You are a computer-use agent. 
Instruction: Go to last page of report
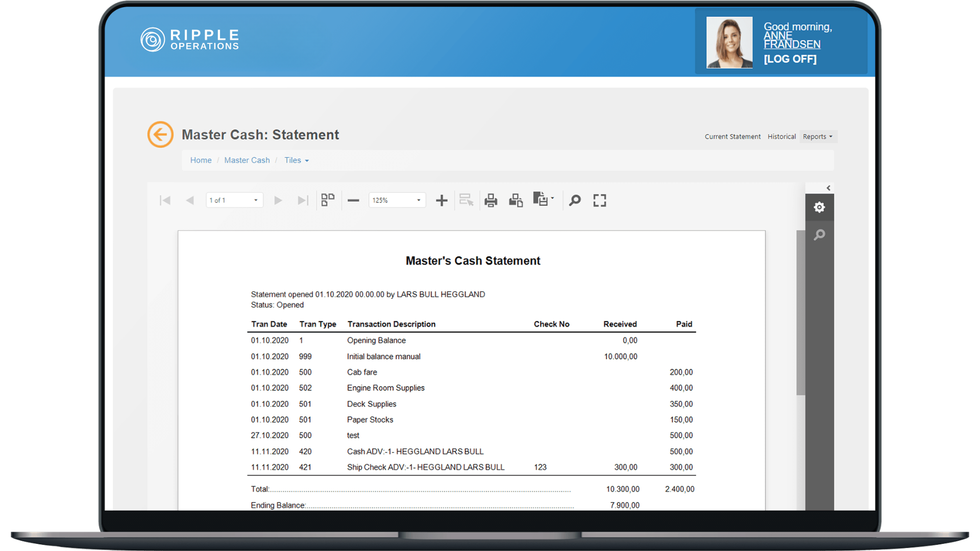(x=303, y=201)
